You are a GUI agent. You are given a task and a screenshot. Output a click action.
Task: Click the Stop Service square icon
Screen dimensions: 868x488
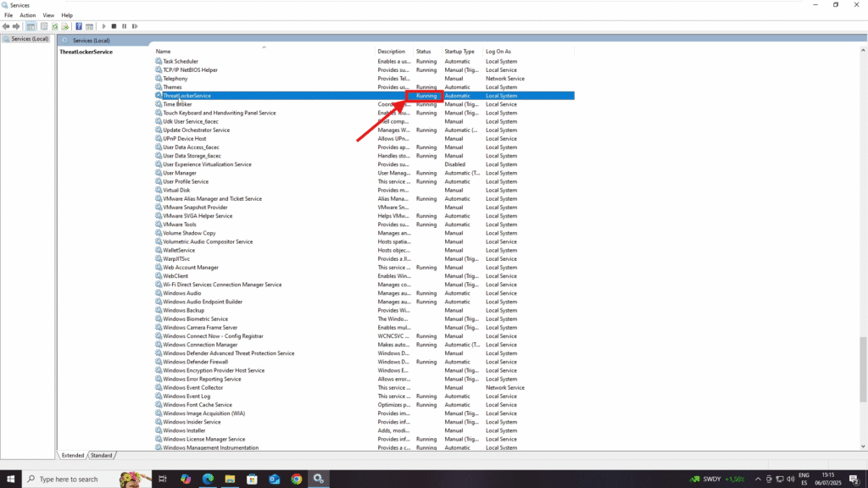[x=114, y=26]
